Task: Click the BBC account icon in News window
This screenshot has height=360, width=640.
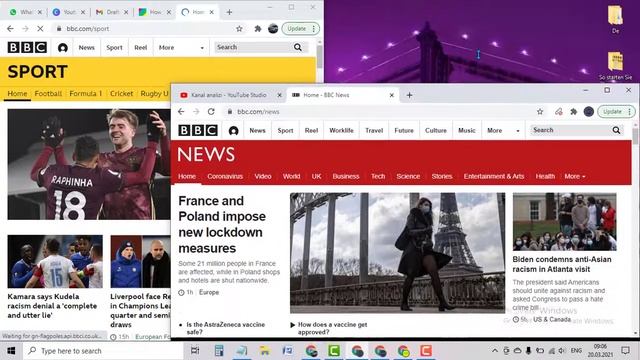Action: coord(233,131)
